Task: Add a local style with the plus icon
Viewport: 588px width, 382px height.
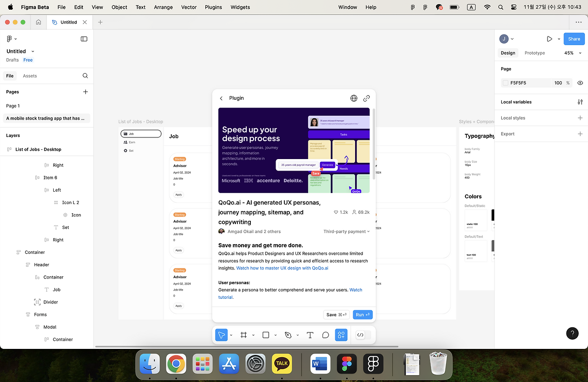Action: tap(580, 118)
